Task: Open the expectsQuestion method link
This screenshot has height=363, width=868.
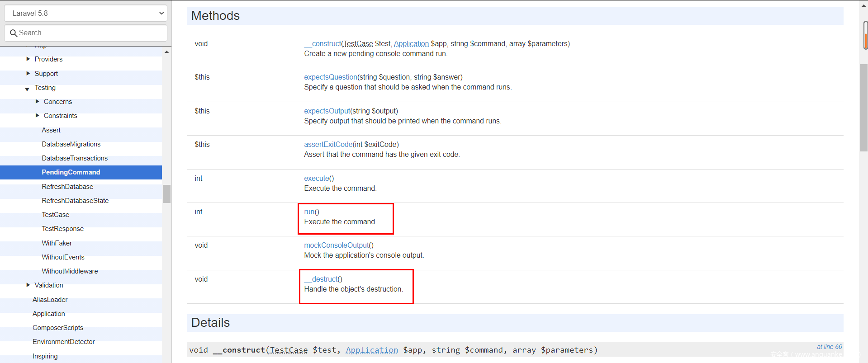Action: point(330,77)
